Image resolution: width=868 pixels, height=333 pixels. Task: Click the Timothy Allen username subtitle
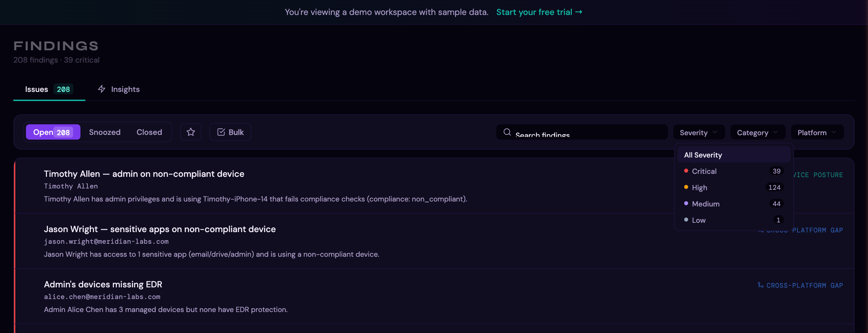[71, 186]
